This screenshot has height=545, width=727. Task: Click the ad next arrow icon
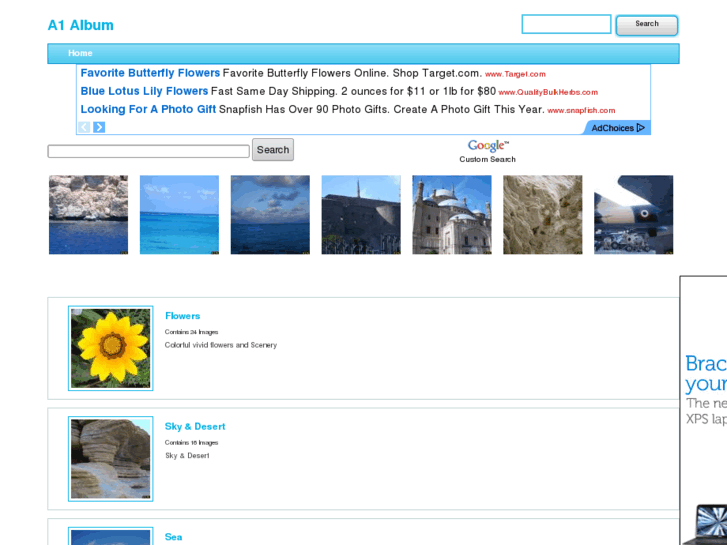click(99, 127)
